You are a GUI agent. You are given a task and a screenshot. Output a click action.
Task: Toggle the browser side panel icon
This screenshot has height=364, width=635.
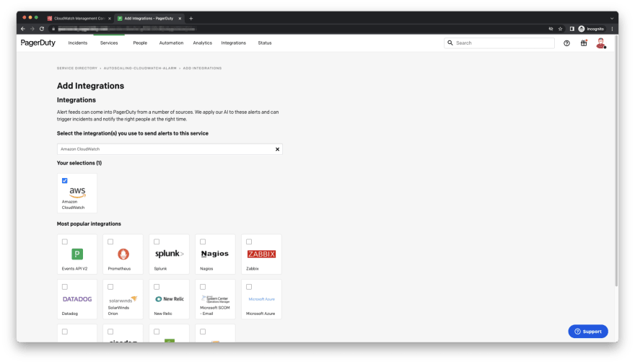point(571,29)
